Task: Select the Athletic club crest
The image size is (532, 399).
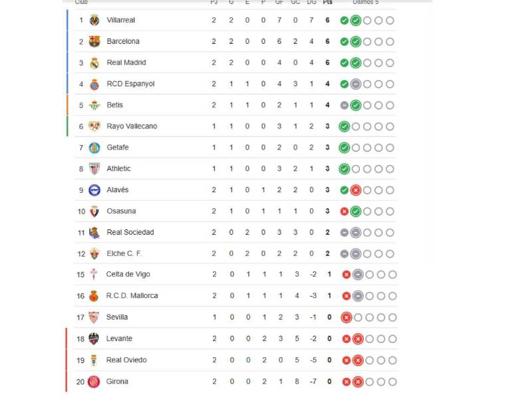Action: point(95,169)
